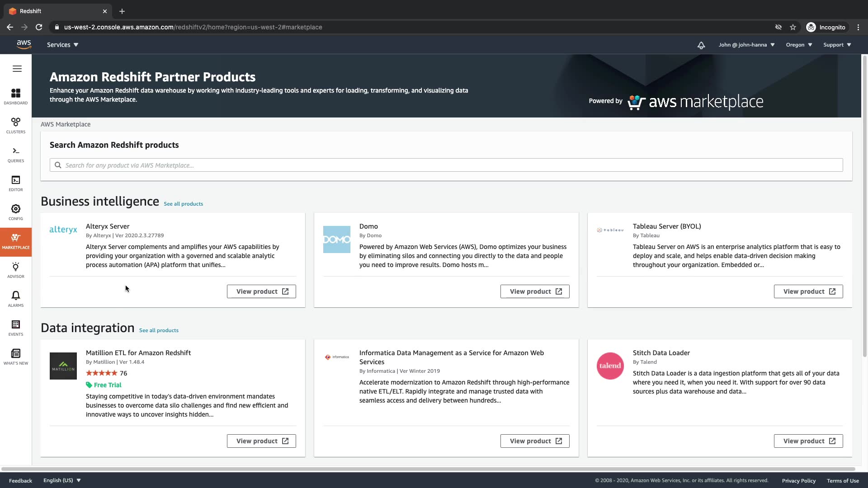Click the Marketplace product search field
Image resolution: width=868 pixels, height=488 pixels.
(446, 165)
